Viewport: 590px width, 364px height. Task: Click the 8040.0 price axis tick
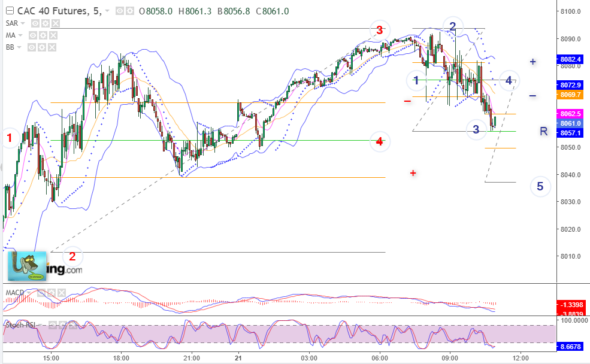point(570,175)
